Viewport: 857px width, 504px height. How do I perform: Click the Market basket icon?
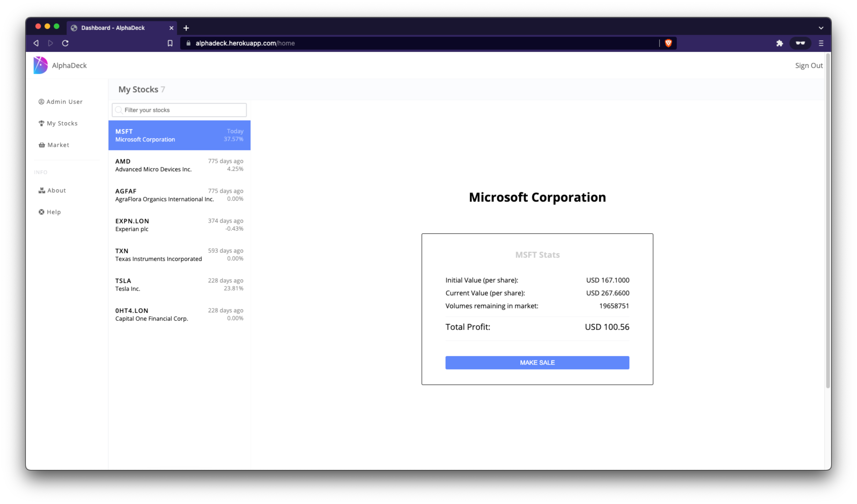coord(42,145)
